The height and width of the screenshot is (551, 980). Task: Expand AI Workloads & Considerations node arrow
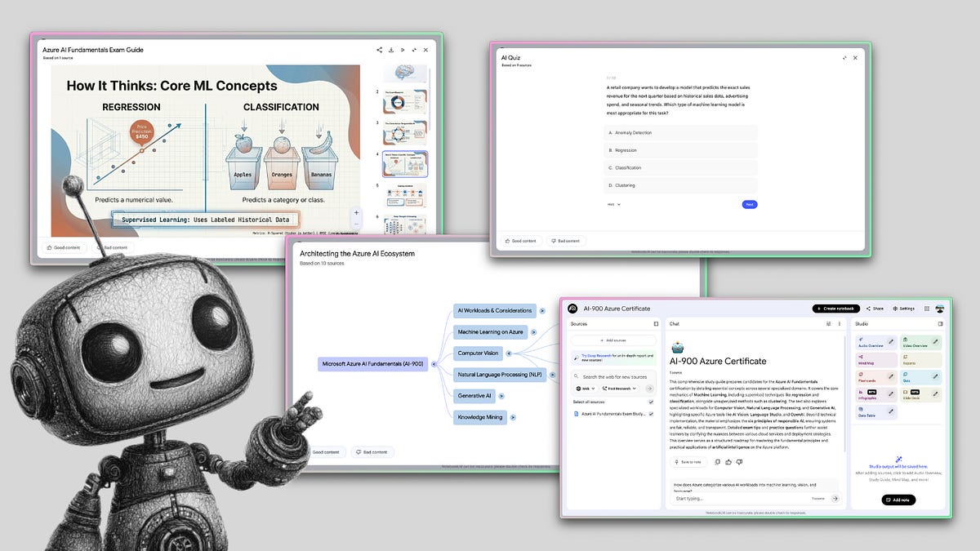(x=541, y=310)
